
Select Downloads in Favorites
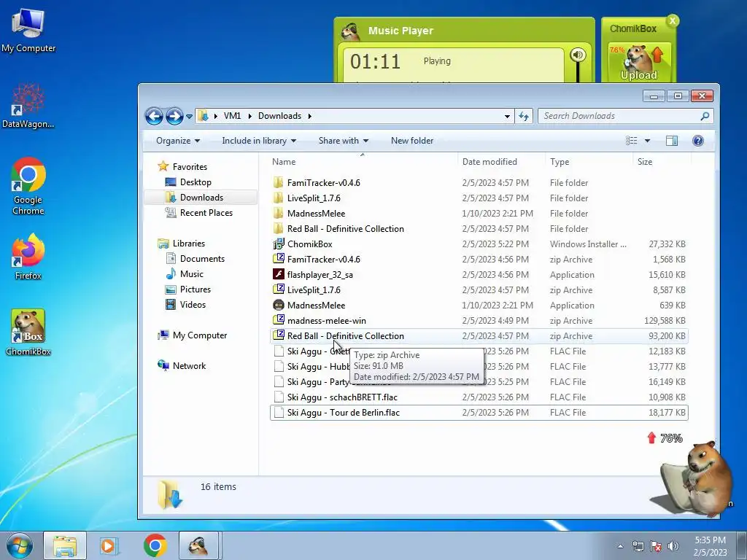click(x=201, y=198)
